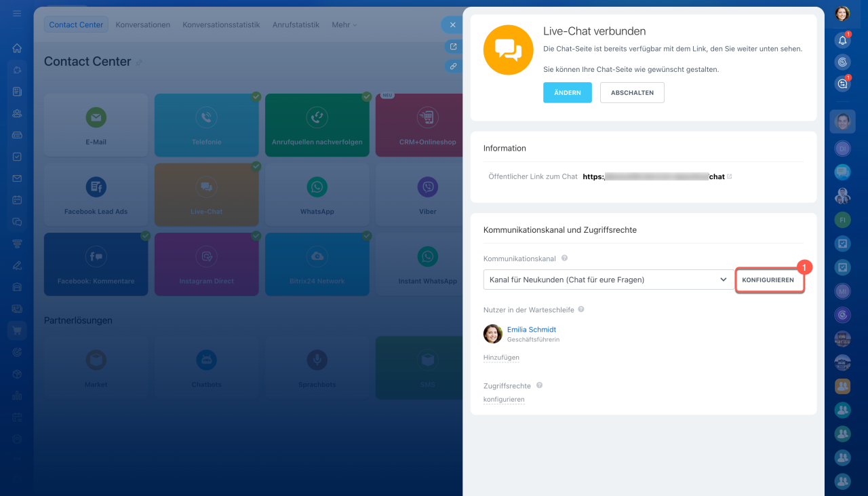Go to Home in the left sidebar
The image size is (868, 496).
pos(17,48)
